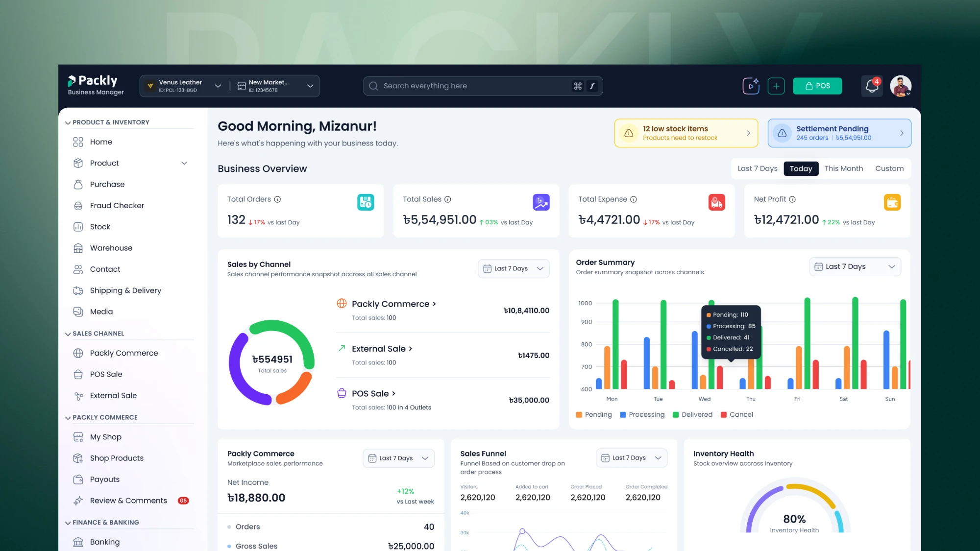This screenshot has width=980, height=551.
Task: Click the Warehouse icon in sidebar
Action: point(78,248)
